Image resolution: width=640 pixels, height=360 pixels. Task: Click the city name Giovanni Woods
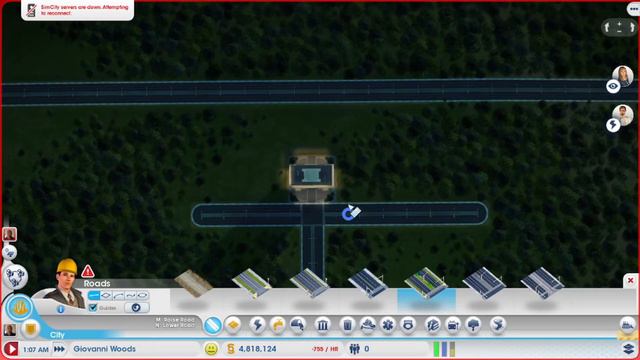104,349
